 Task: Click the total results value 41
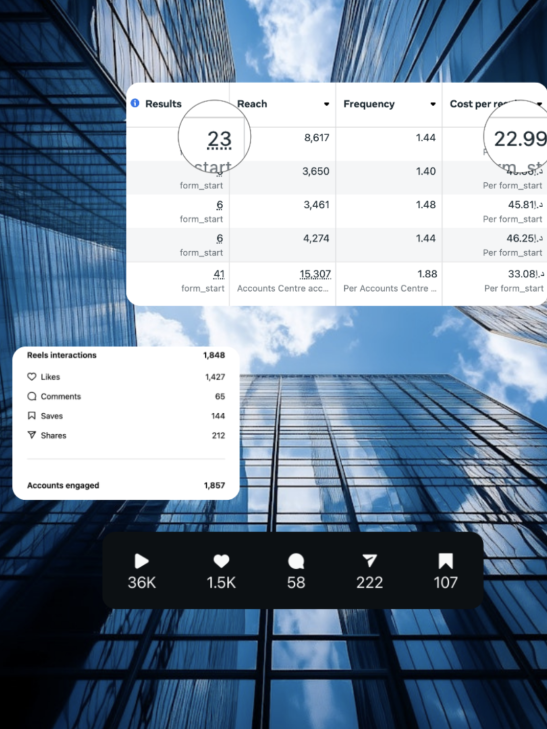pyautogui.click(x=219, y=274)
